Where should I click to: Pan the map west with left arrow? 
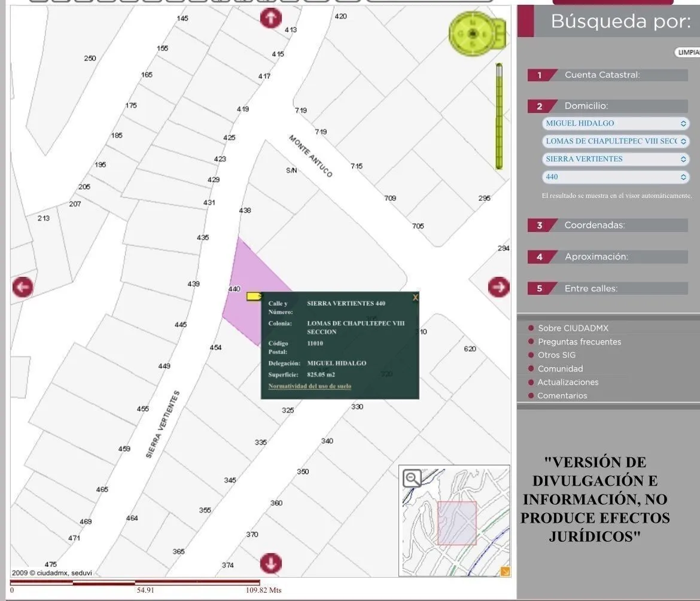pyautogui.click(x=23, y=287)
